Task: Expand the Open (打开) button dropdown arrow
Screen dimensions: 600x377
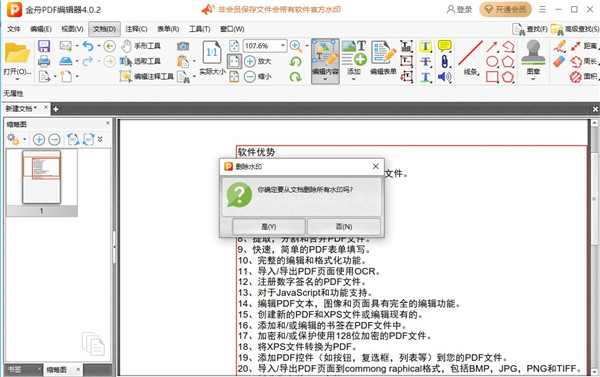Action: [x=17, y=79]
